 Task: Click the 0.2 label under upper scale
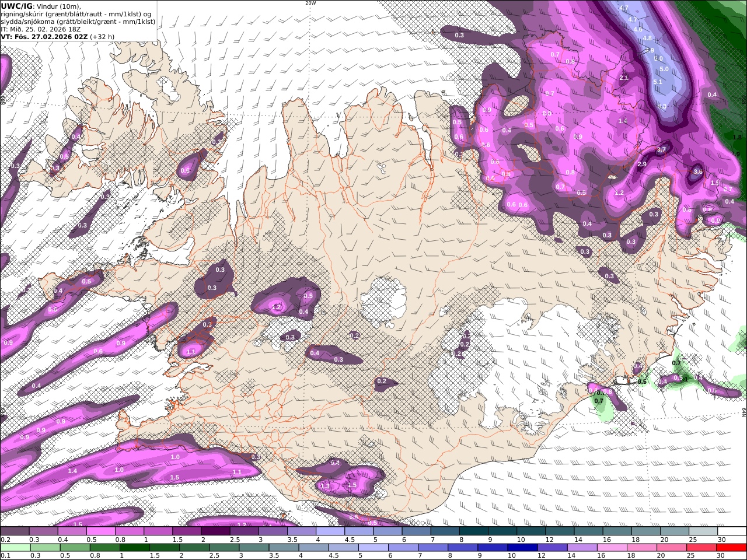pyautogui.click(x=5, y=540)
